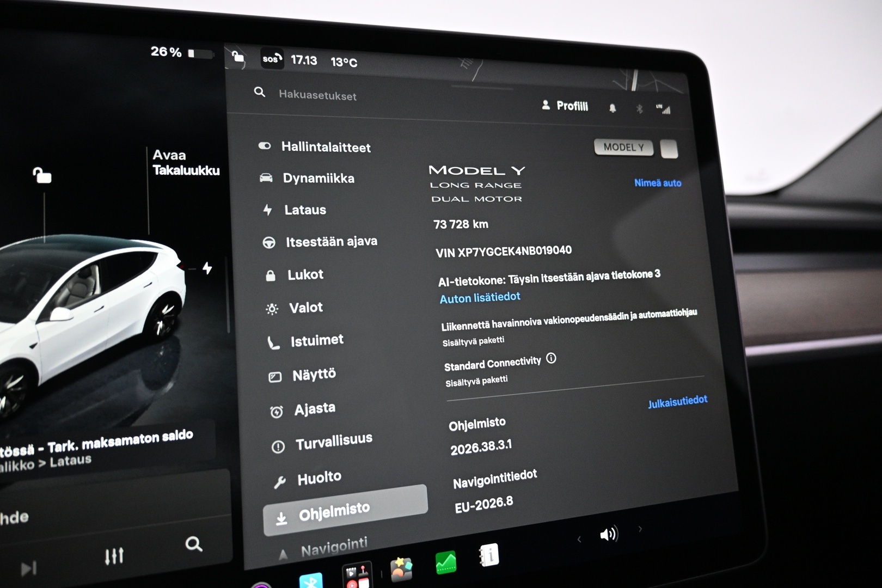Open the Profiili profile selector
This screenshot has height=588, width=882.
pos(565,106)
